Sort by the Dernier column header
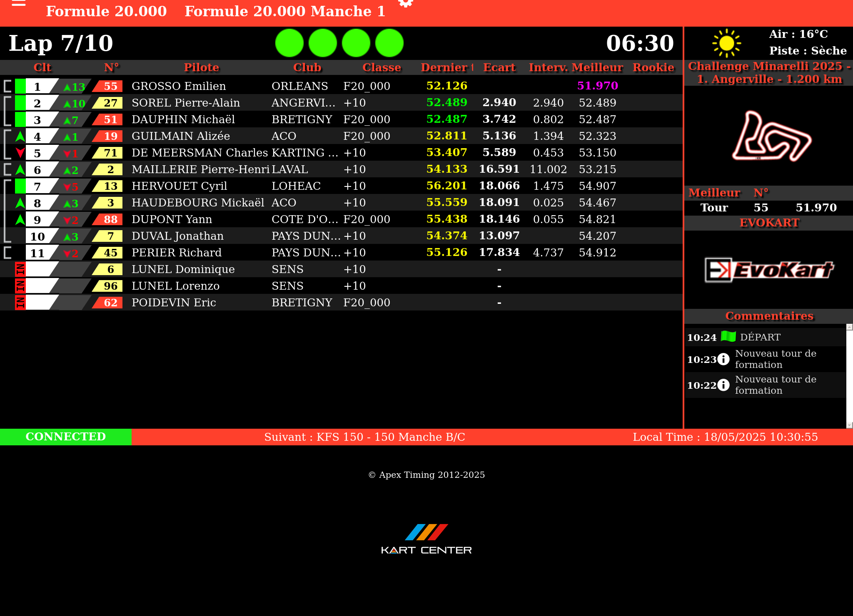Viewport: 853px width, 616px height. (444, 67)
